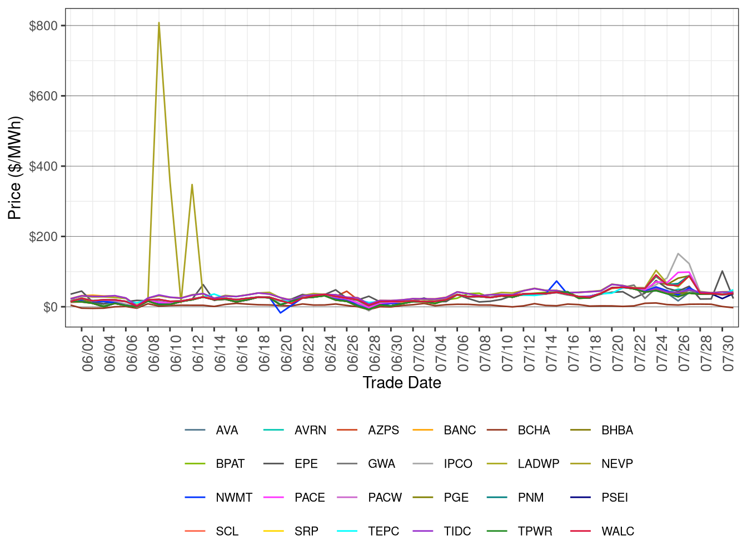747x560 pixels.
Task: Click the $0 y-axis tick label
Action: coord(51,307)
